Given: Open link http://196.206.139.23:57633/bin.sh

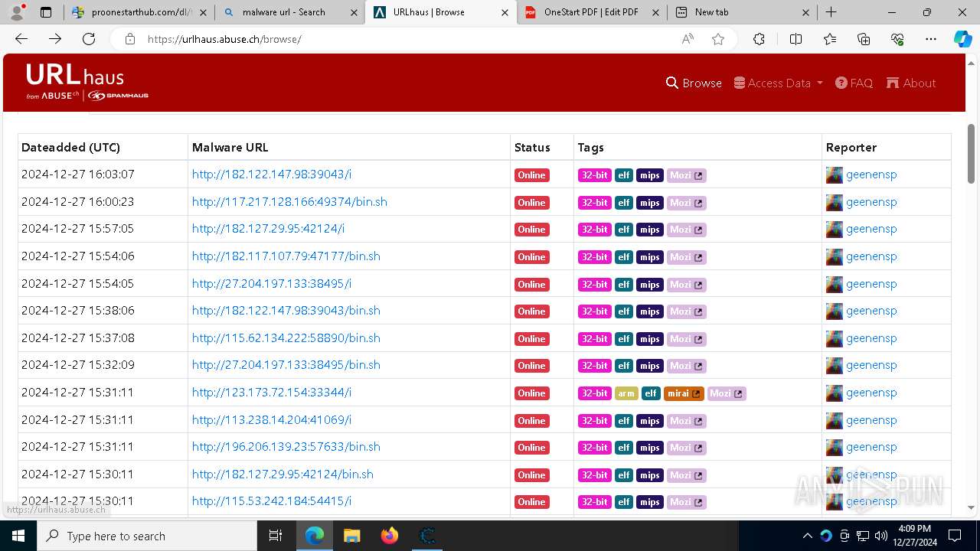Looking at the screenshot, I should pos(286,447).
